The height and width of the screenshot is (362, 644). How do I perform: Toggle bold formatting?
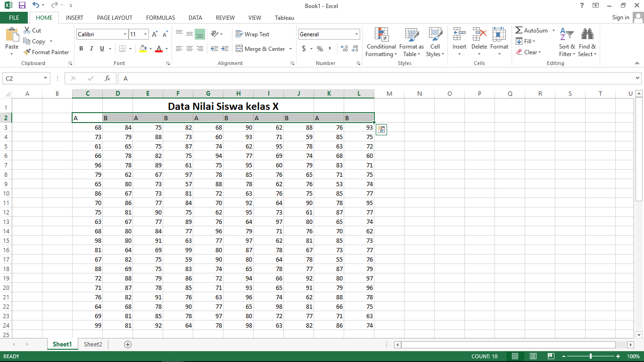[81, 49]
